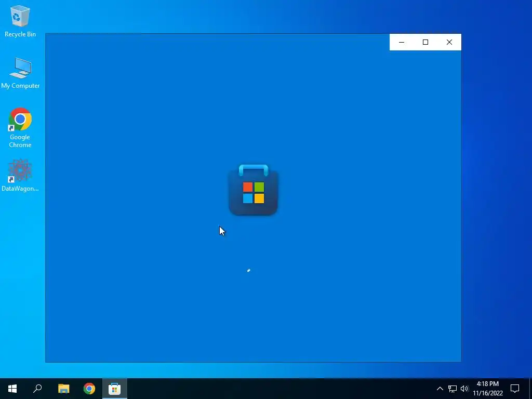The height and width of the screenshot is (399, 532).
Task: Click the Microsoft Store splash logo
Action: coord(254,190)
